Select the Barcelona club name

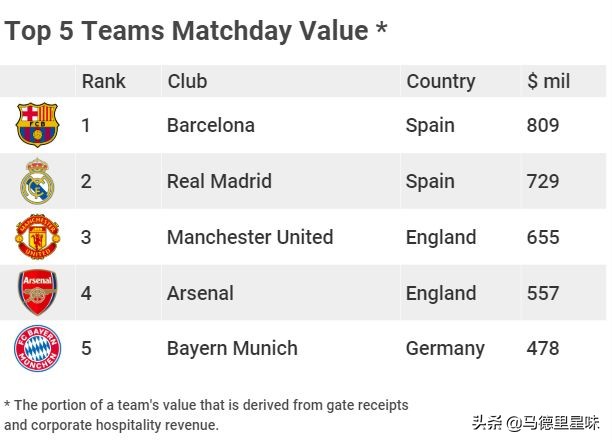point(211,125)
